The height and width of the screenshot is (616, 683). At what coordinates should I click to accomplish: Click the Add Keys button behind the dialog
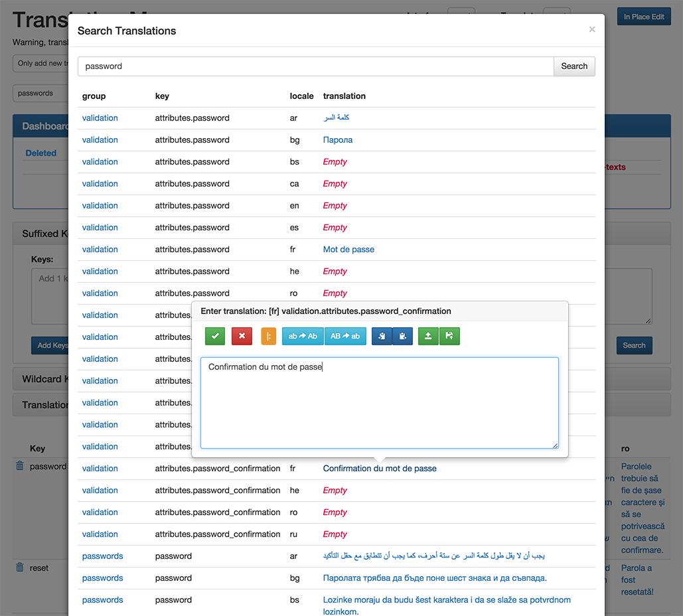50,345
